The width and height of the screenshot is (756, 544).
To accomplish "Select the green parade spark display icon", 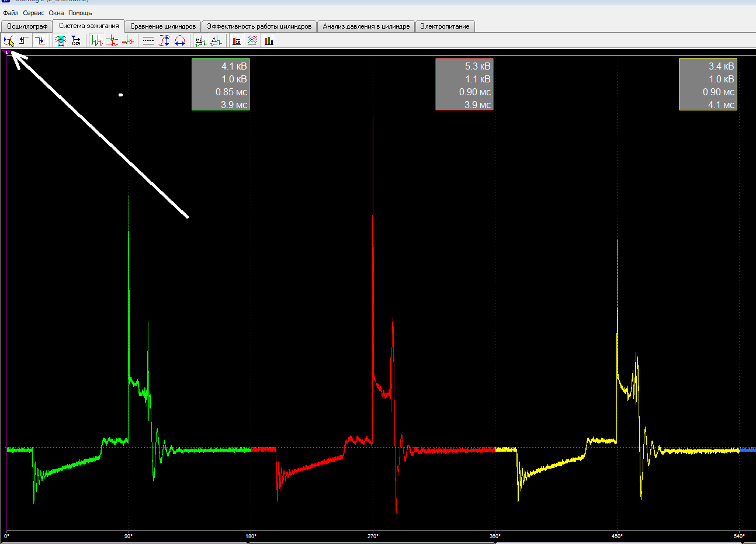I will tap(96, 41).
